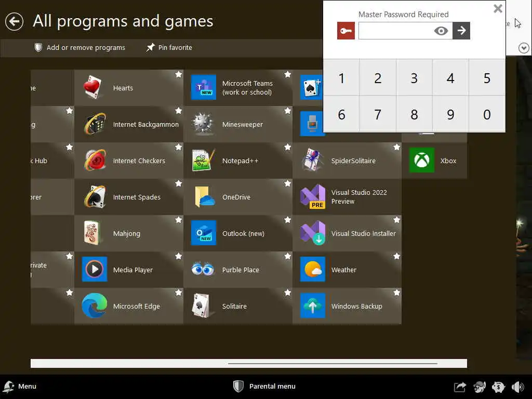Select Pin favorite option

(x=169, y=47)
